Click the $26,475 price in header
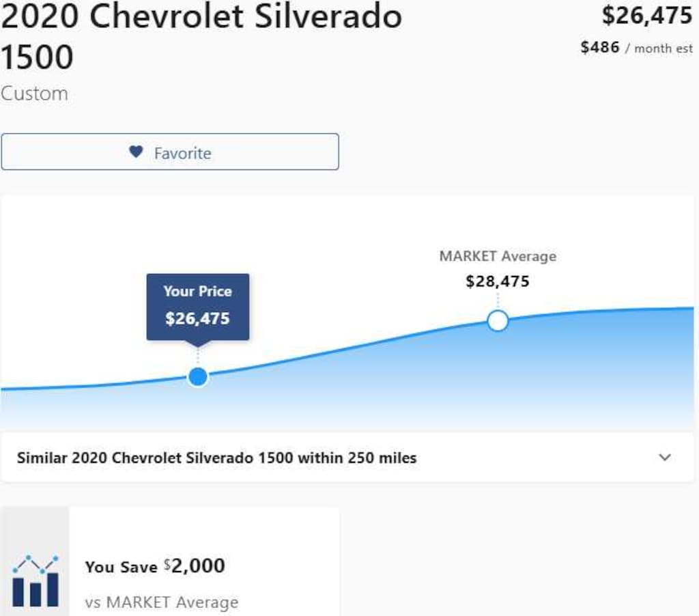Image resolution: width=699 pixels, height=616 pixels. pos(646,16)
